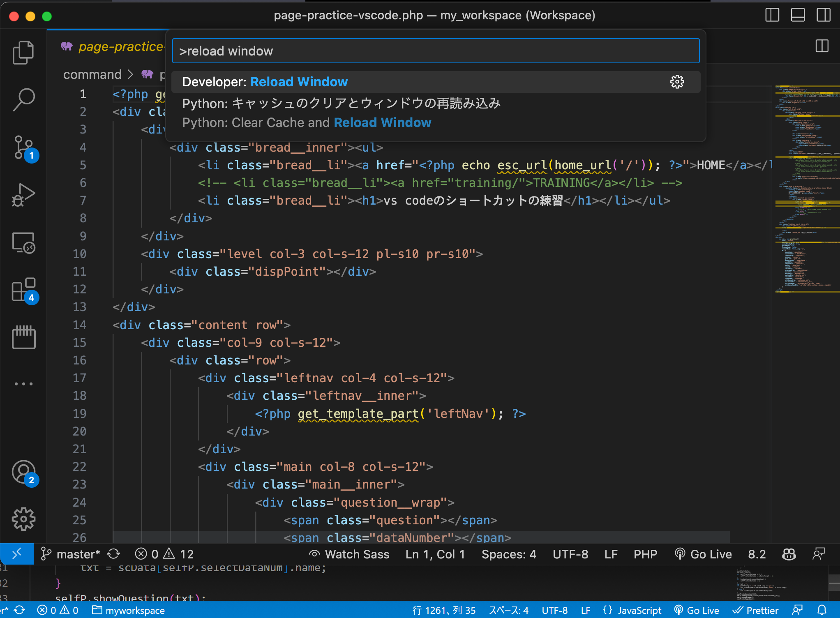Click the dispPoint div on line 11
The height and width of the screenshot is (618, 840).
[x=273, y=271]
